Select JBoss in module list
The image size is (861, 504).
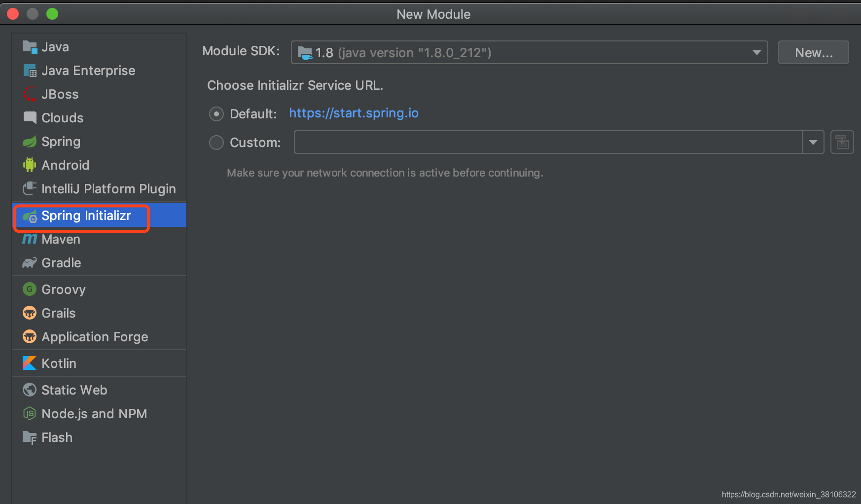[99, 94]
